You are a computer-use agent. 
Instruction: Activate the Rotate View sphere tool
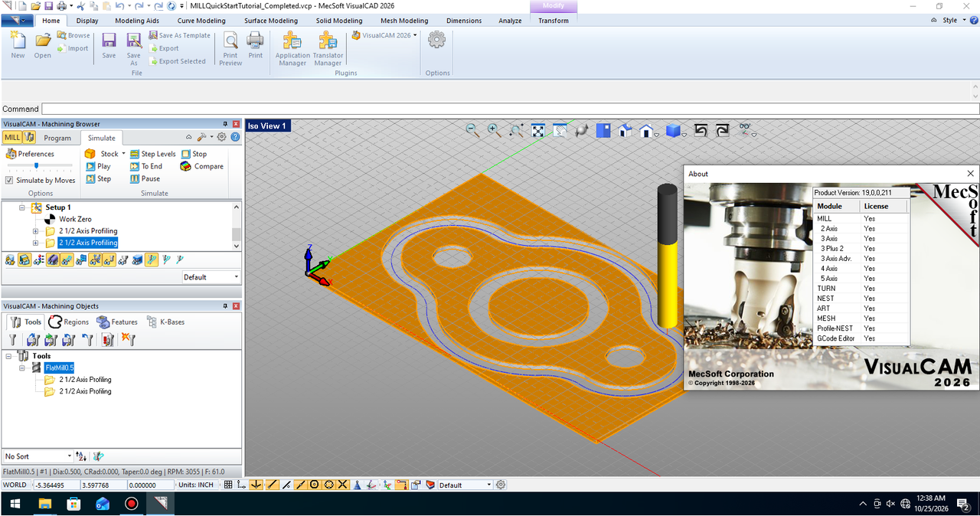coord(582,130)
